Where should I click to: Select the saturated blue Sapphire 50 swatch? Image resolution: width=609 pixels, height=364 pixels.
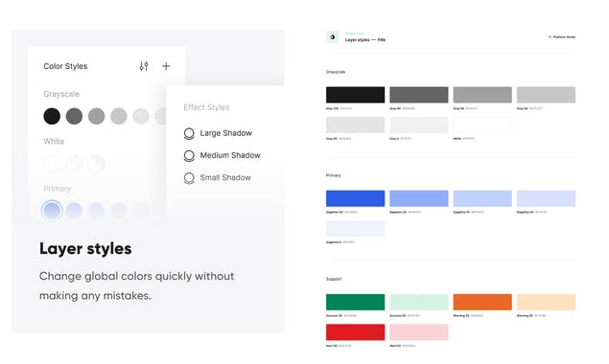(x=356, y=198)
